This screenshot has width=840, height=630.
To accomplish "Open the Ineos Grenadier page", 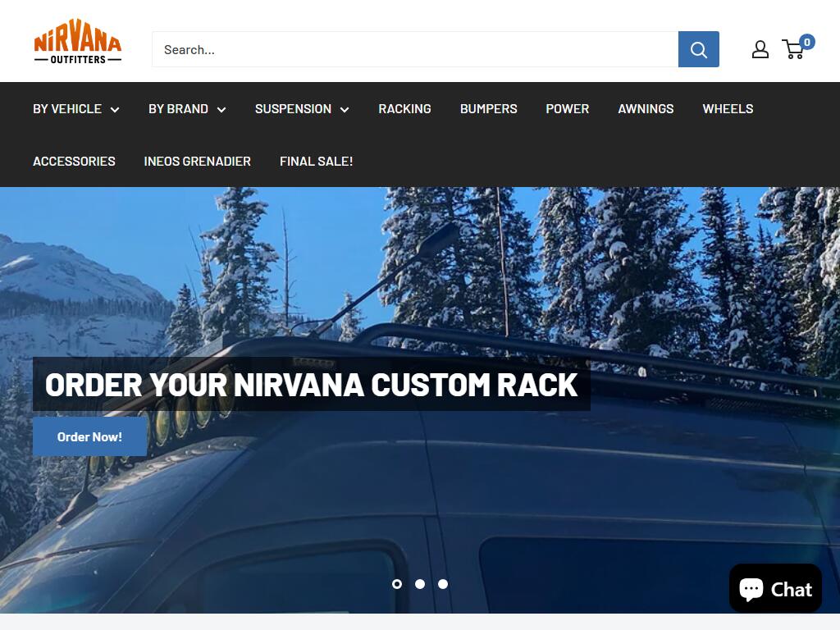I will (197, 162).
